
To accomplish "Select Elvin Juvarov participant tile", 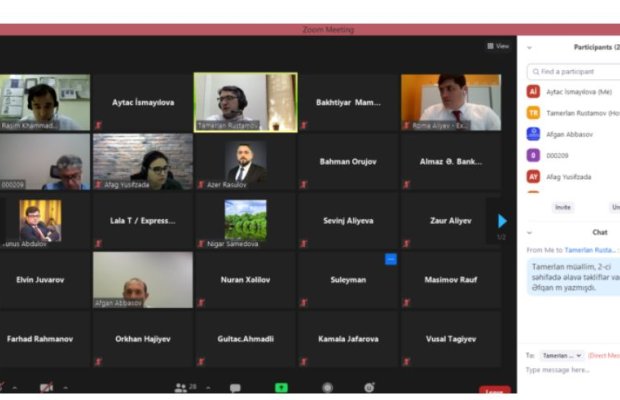I will click(x=45, y=280).
